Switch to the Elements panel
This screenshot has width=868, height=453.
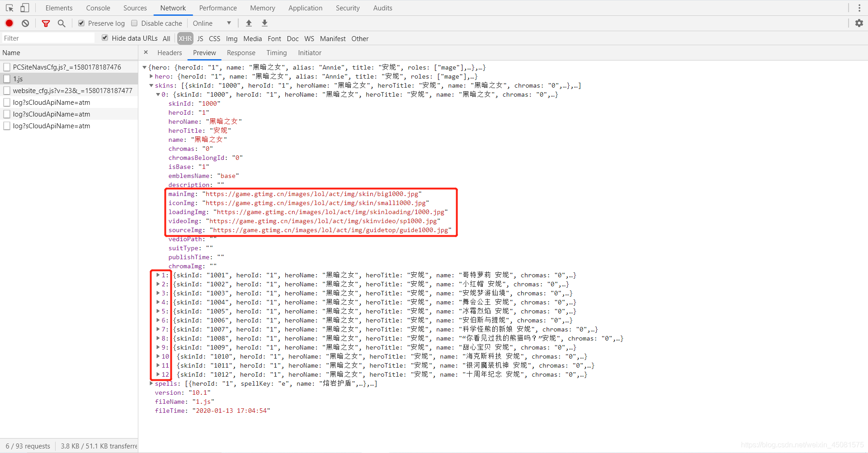(x=59, y=8)
